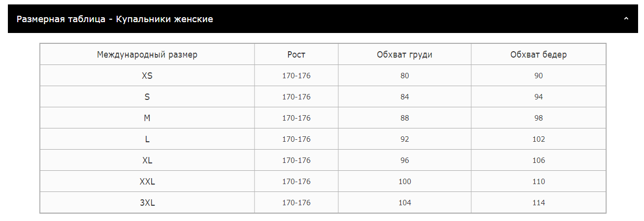
Task: Click the 'Размерная таблица - Купальники женские' header
Action: pos(115,19)
